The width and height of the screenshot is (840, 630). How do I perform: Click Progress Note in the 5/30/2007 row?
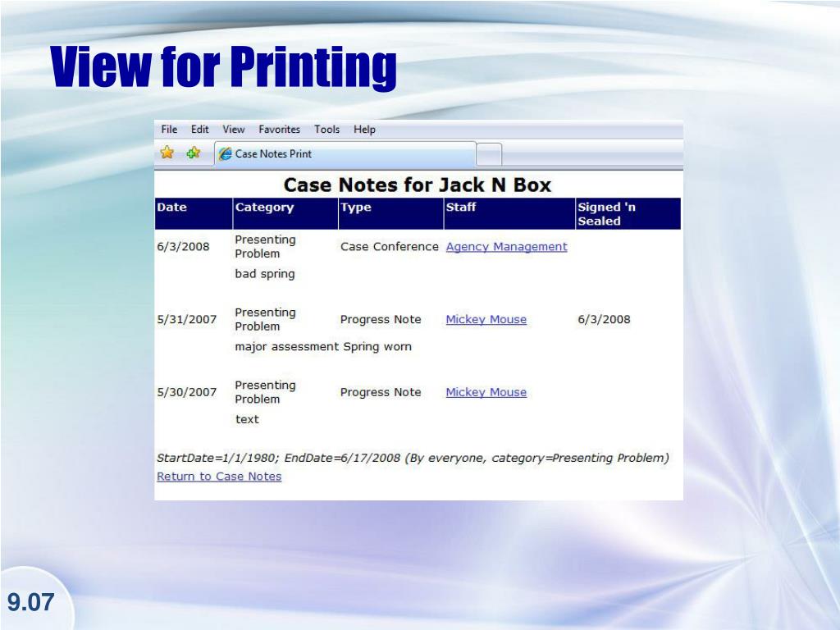[x=381, y=392]
